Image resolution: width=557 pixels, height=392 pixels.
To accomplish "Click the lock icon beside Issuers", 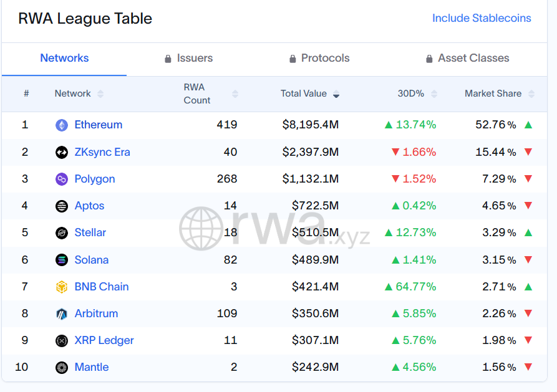I will [x=168, y=59].
